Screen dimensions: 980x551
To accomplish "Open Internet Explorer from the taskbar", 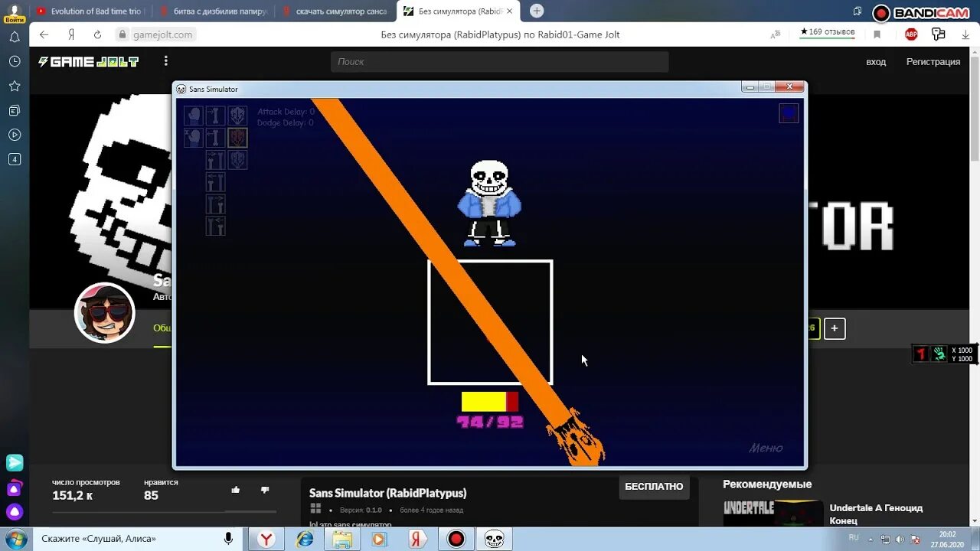I will (304, 539).
